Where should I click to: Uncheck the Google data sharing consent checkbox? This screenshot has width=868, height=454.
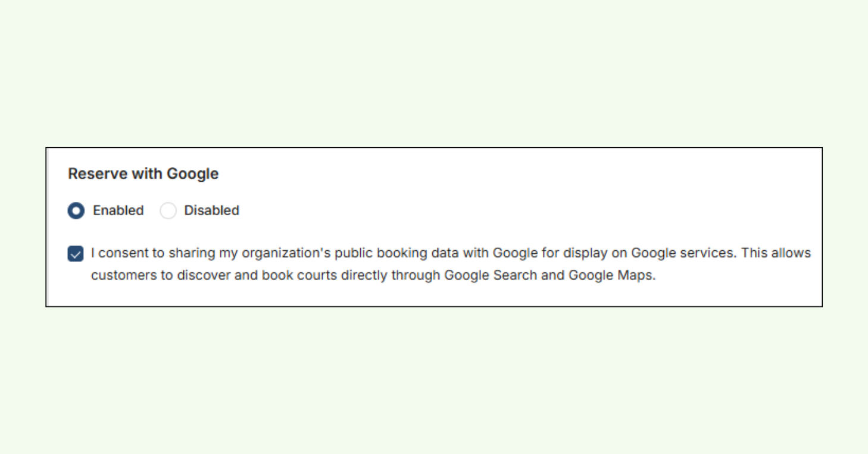(74, 253)
